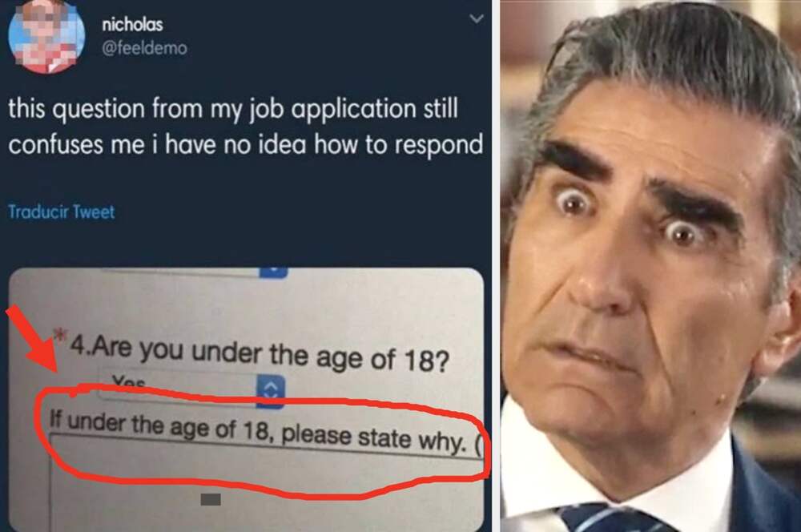Screen dimensions: 801x532
Task: Open the nicholas display name
Action: pos(132,24)
